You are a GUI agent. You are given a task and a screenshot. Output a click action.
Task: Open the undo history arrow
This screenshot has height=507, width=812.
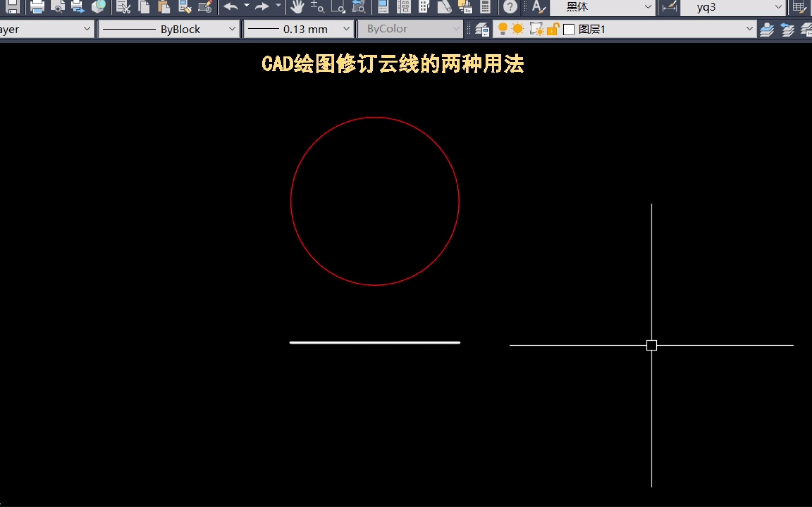tap(247, 5)
